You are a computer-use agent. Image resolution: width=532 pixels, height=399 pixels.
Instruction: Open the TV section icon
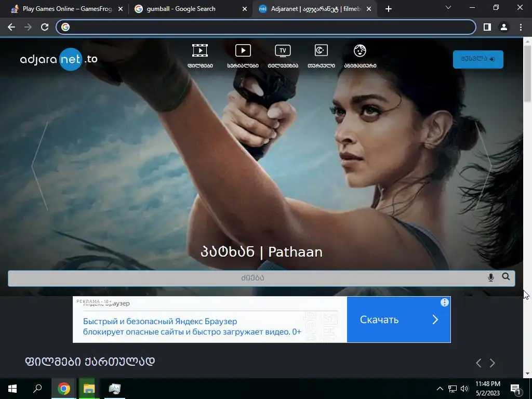(x=283, y=51)
